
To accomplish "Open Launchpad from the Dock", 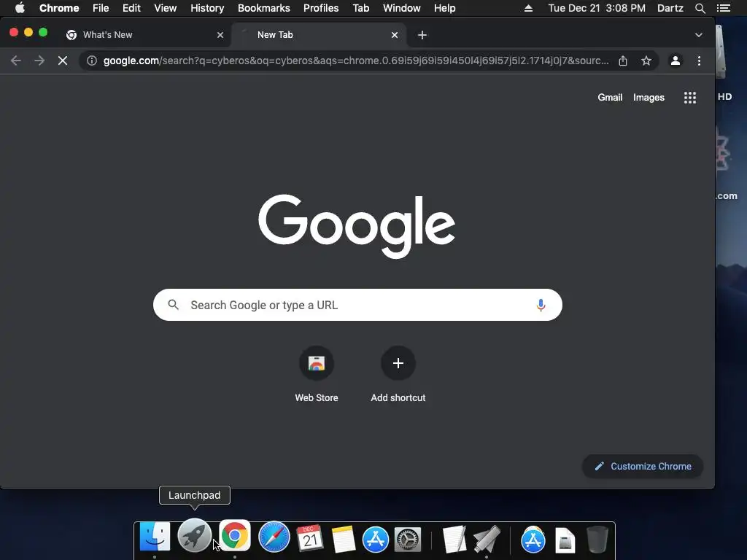I will (x=194, y=536).
